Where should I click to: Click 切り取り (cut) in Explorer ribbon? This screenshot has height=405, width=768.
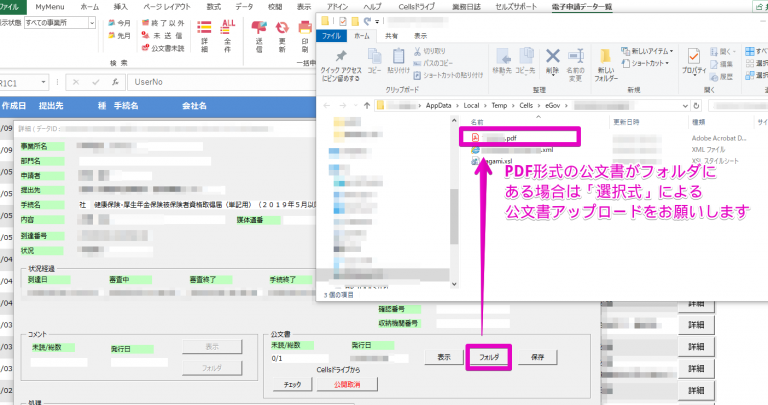[x=430, y=51]
